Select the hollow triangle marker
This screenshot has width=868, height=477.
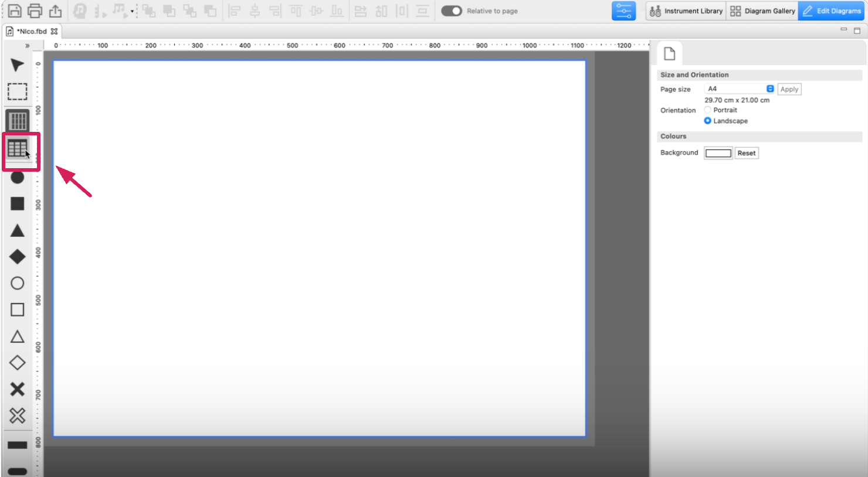click(17, 336)
